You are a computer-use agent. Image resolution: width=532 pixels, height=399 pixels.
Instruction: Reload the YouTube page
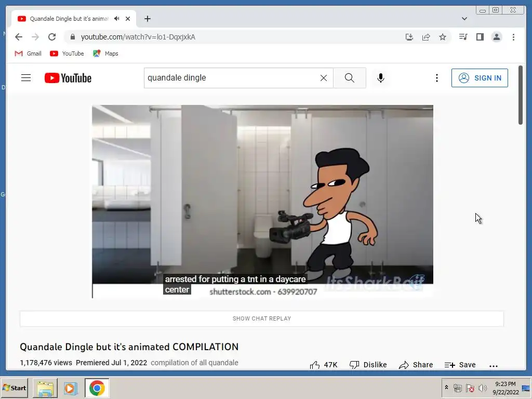point(52,37)
